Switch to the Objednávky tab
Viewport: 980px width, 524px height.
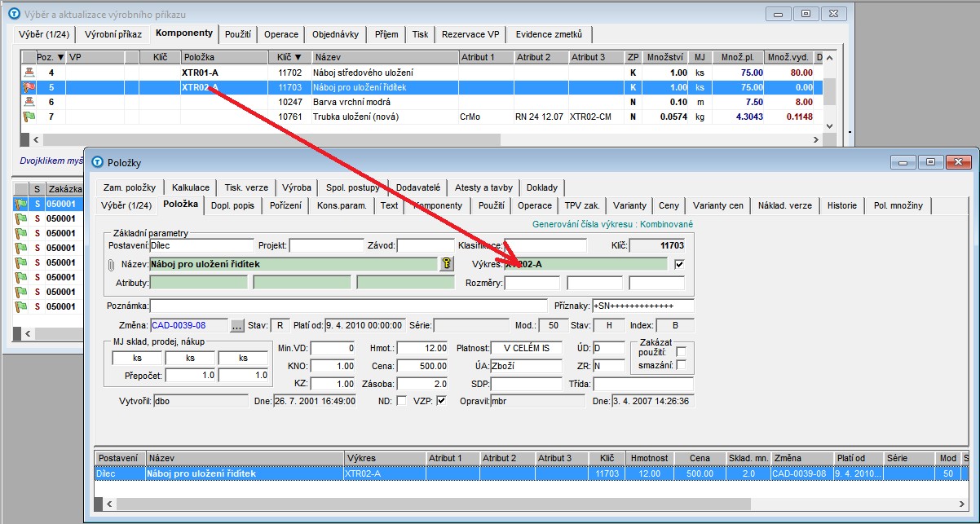[x=335, y=34]
